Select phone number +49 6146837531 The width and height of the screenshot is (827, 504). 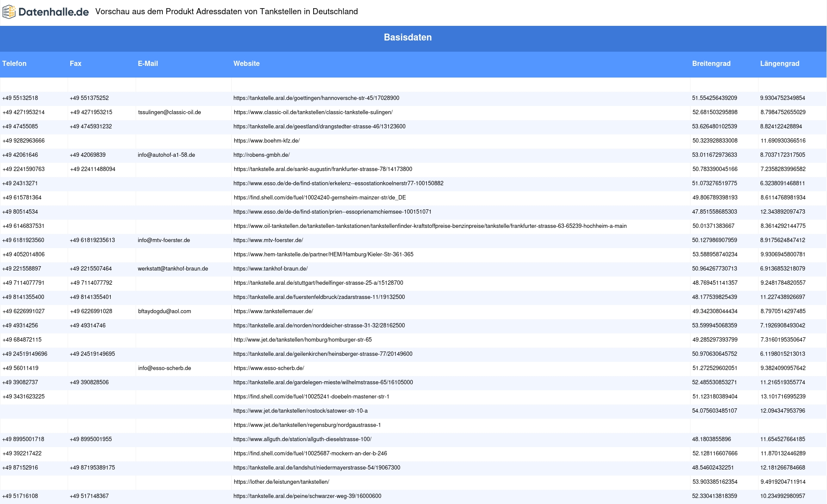(x=23, y=226)
